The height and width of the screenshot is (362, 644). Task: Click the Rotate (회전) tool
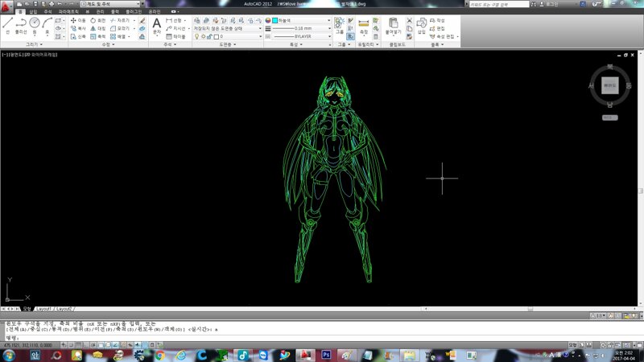pos(97,20)
